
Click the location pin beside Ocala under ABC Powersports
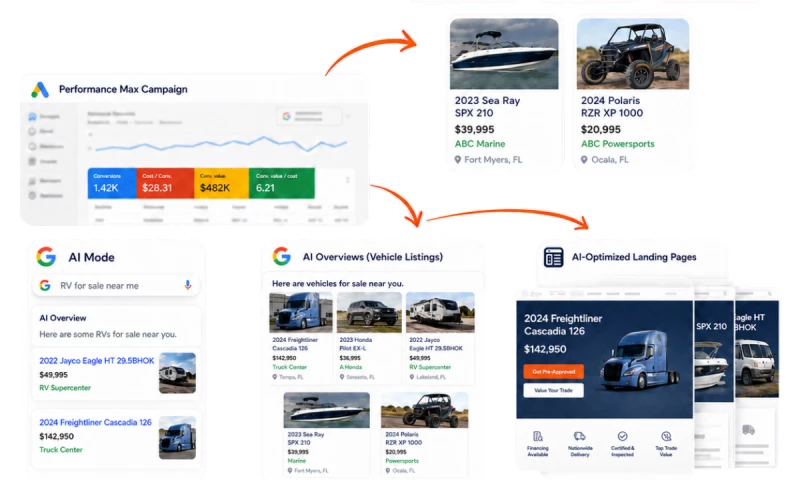click(x=584, y=160)
